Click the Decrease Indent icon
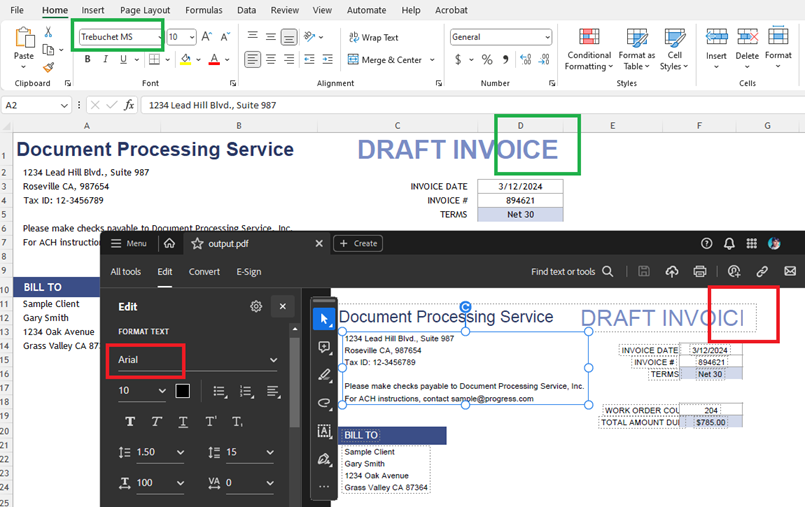The image size is (805, 507). [x=309, y=60]
